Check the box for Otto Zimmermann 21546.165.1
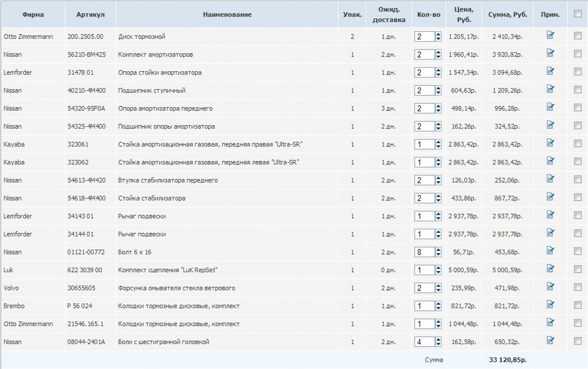 coord(578,322)
